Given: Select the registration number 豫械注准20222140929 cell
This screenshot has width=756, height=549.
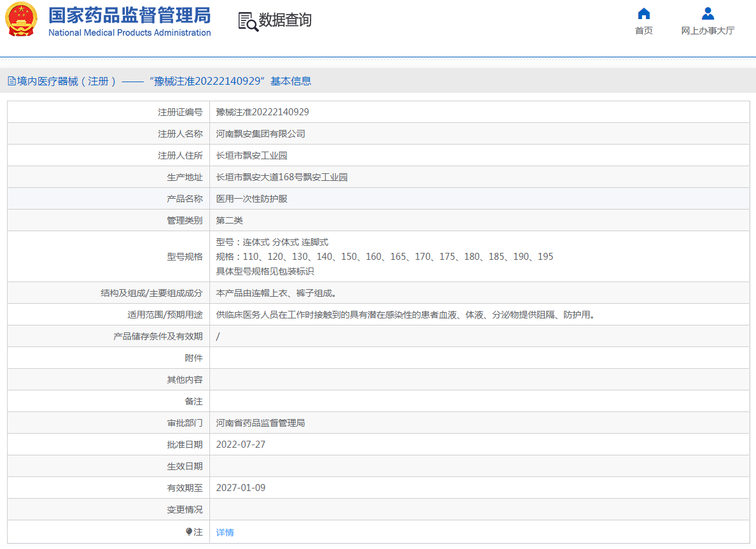Looking at the screenshot, I should point(262,112).
